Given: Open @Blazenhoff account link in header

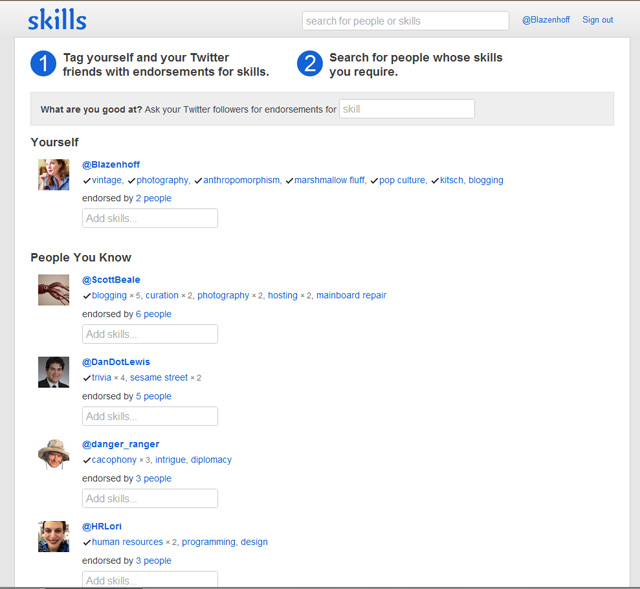Looking at the screenshot, I should (547, 20).
